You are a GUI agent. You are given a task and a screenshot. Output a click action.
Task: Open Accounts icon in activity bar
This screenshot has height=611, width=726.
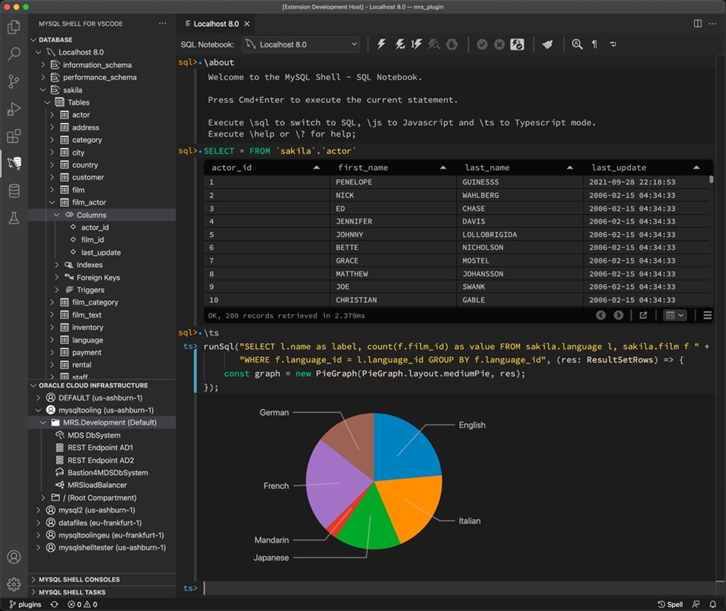point(14,557)
